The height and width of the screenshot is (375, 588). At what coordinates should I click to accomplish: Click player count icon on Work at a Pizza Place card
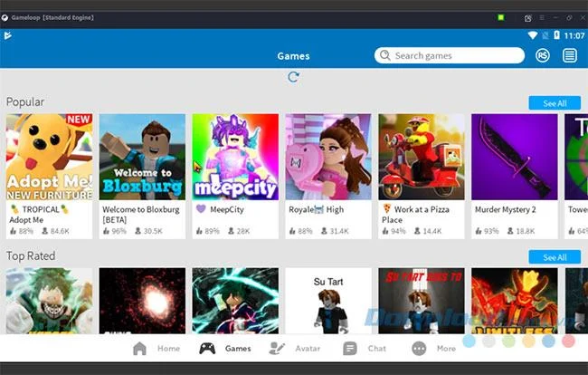(x=417, y=231)
